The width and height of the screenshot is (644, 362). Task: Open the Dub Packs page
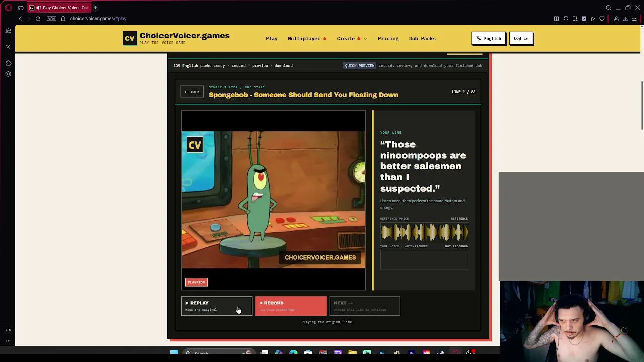coord(422,39)
